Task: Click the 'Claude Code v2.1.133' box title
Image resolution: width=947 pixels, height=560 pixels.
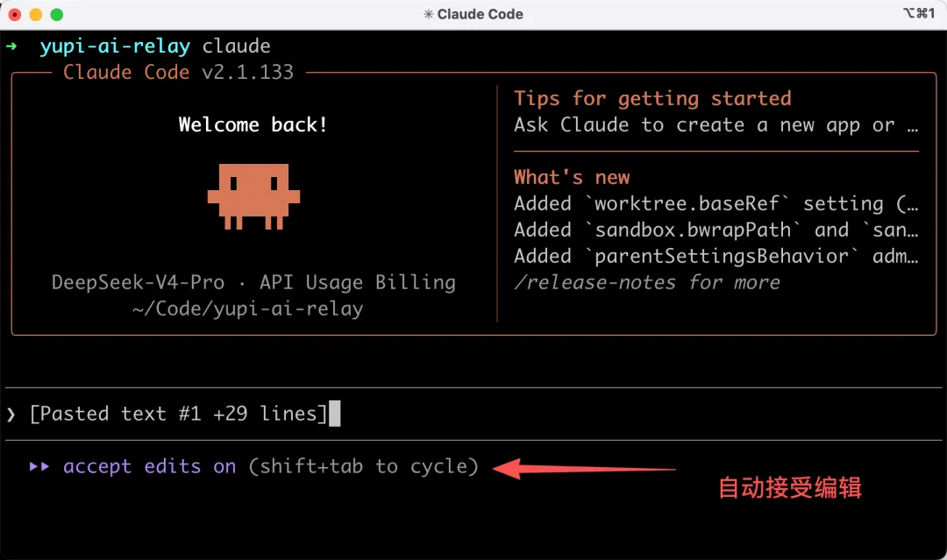Action: [178, 73]
